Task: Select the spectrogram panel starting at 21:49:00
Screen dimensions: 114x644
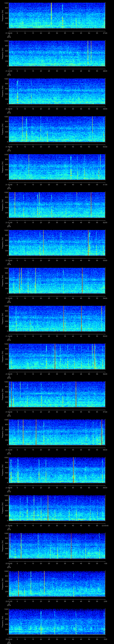Action: coord(57,129)
